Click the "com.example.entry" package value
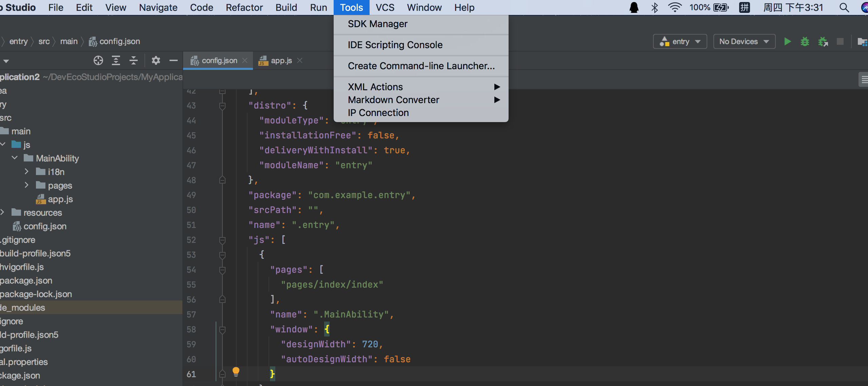868x386 pixels. [359, 195]
